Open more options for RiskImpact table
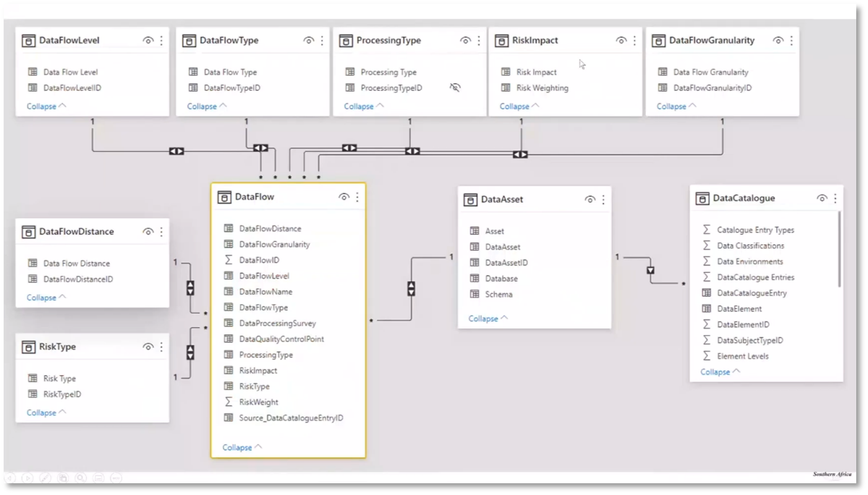 point(635,41)
